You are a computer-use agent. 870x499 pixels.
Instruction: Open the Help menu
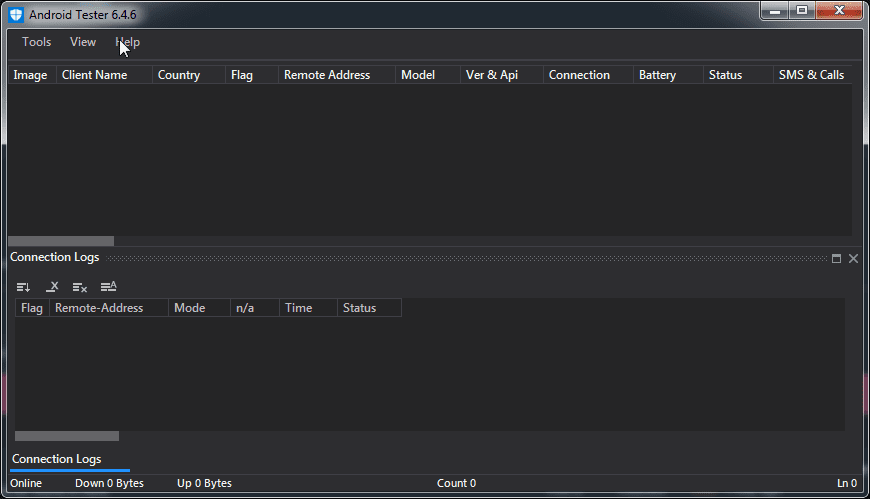(x=128, y=42)
